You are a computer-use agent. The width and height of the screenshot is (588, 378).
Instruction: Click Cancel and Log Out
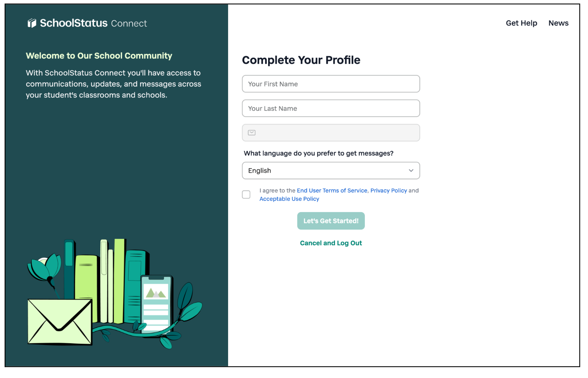(331, 243)
